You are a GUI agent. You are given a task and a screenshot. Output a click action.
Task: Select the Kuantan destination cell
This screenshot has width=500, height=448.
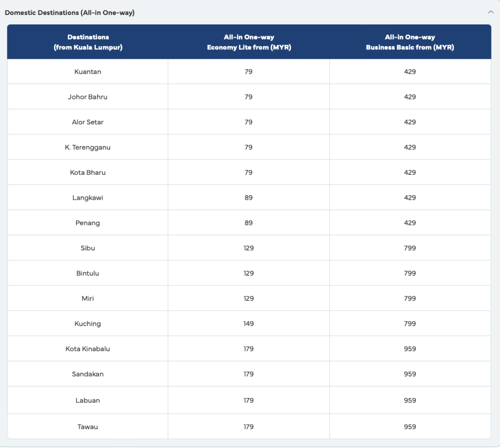click(88, 72)
